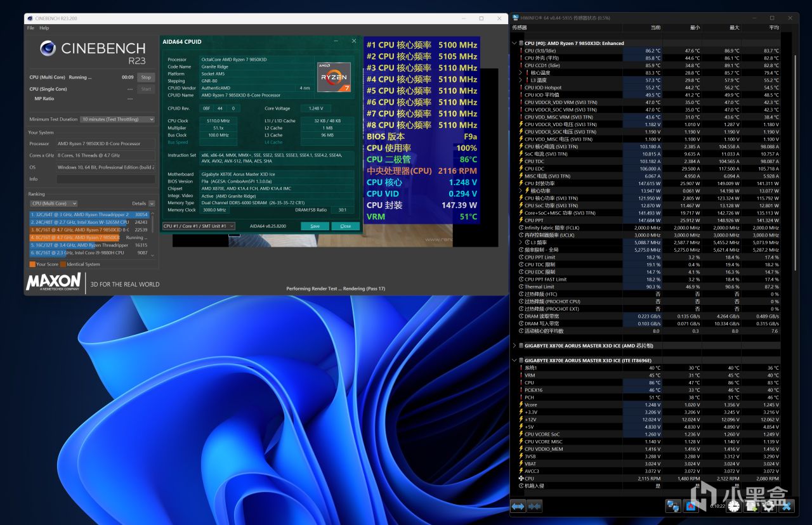The width and height of the screenshot is (812, 525).
Task: Open Cinebench File menu
Action: pos(30,28)
